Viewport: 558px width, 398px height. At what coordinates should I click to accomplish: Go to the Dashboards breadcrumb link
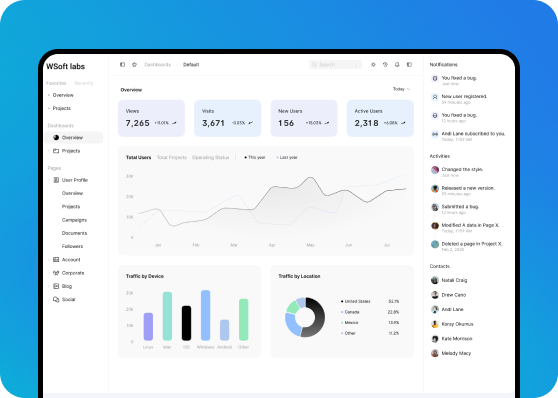coord(157,64)
